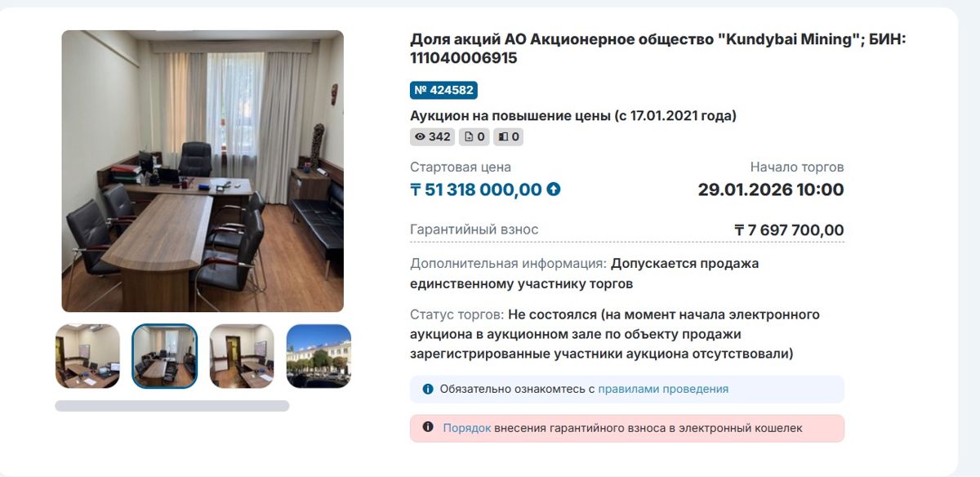Image resolution: width=980 pixels, height=477 pixels.
Task: Select the street view building thumbnail
Action: pos(319,356)
